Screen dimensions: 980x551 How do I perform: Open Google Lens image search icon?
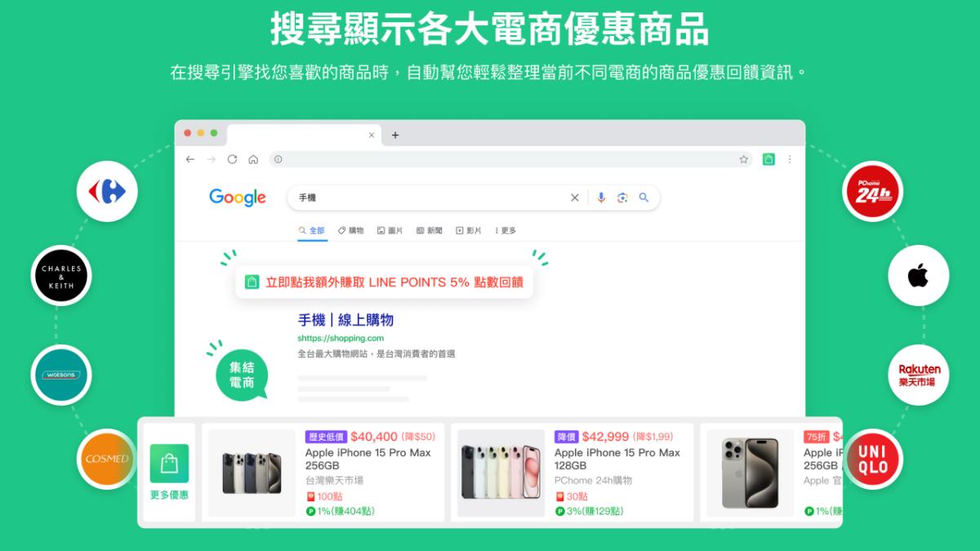tap(622, 198)
